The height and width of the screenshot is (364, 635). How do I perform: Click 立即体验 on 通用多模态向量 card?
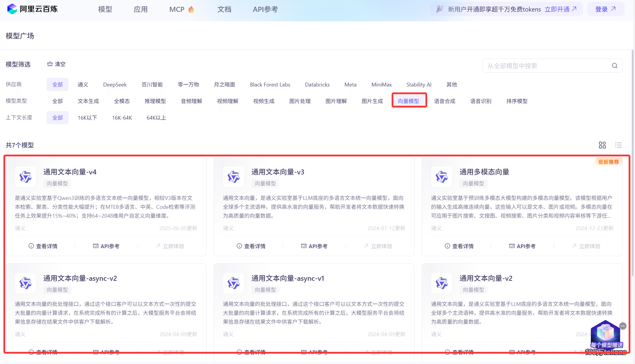click(x=586, y=246)
